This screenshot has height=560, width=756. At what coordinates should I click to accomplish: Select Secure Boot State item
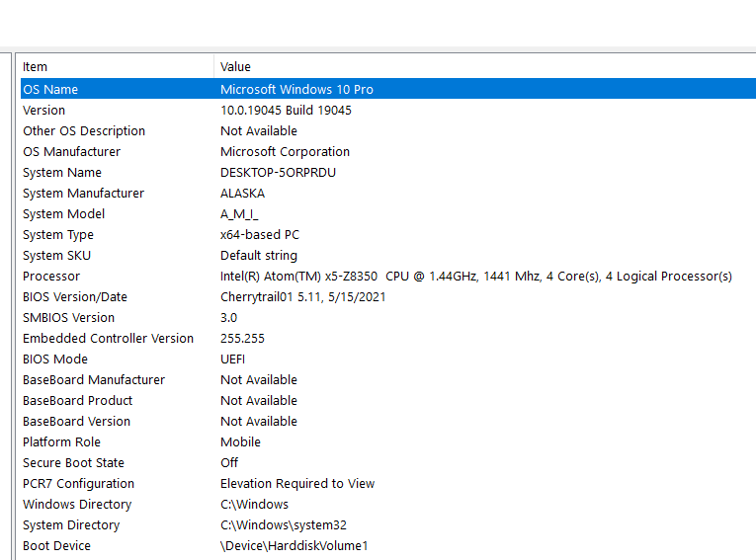point(73,462)
